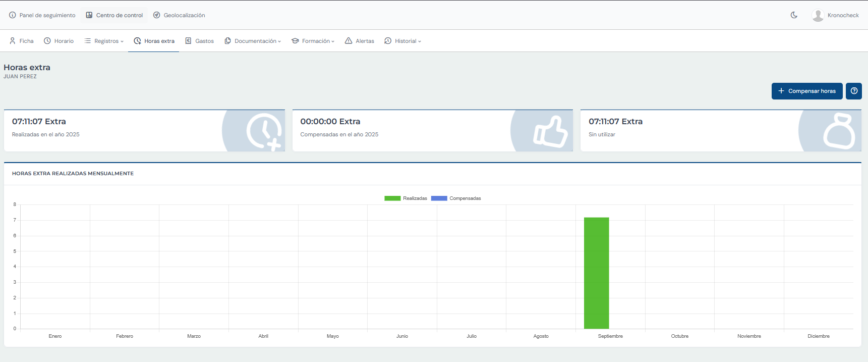Click the Horario clock icon

(47, 41)
